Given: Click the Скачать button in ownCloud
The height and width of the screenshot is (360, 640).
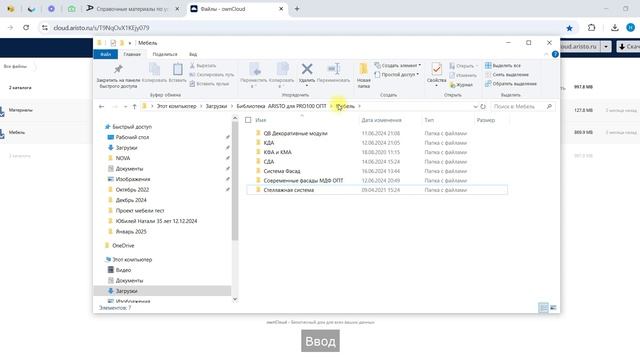Looking at the screenshot, I should (629, 47).
